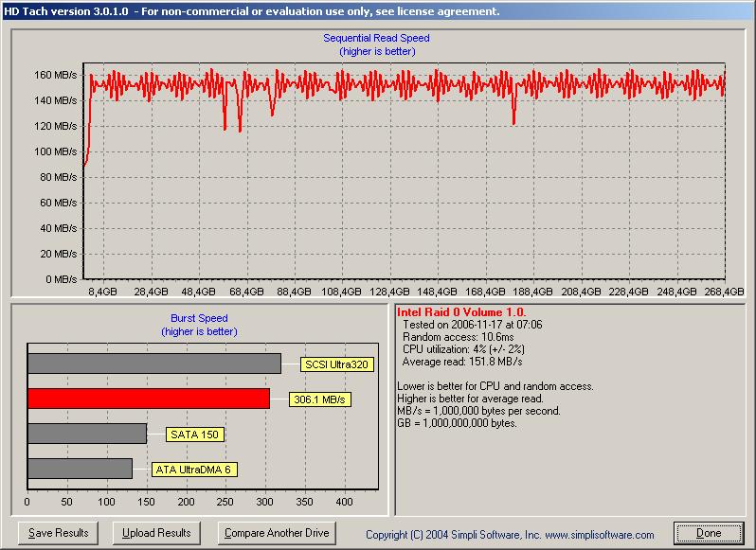
Task: Click the '0 MB/s' axis label
Action: [62, 279]
